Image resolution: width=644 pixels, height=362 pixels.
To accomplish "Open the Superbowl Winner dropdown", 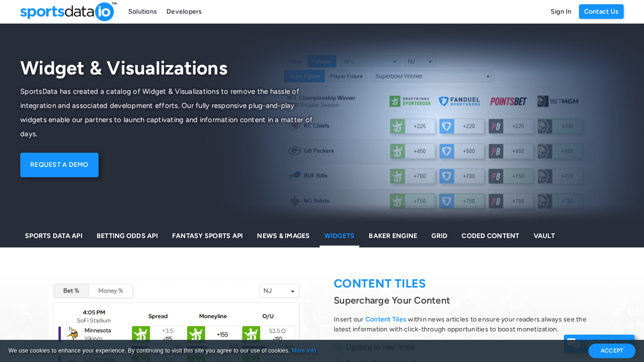I will [432, 76].
